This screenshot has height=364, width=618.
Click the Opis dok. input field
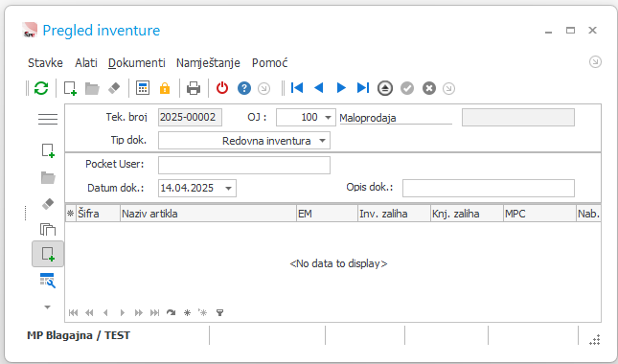click(489, 189)
